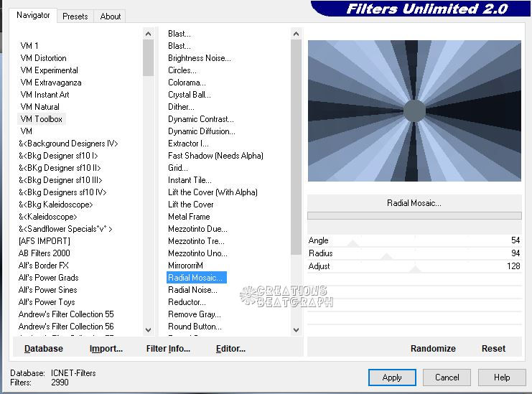Adjust the Adjust slider handle
The height and width of the screenshot is (394, 532).
[415, 270]
